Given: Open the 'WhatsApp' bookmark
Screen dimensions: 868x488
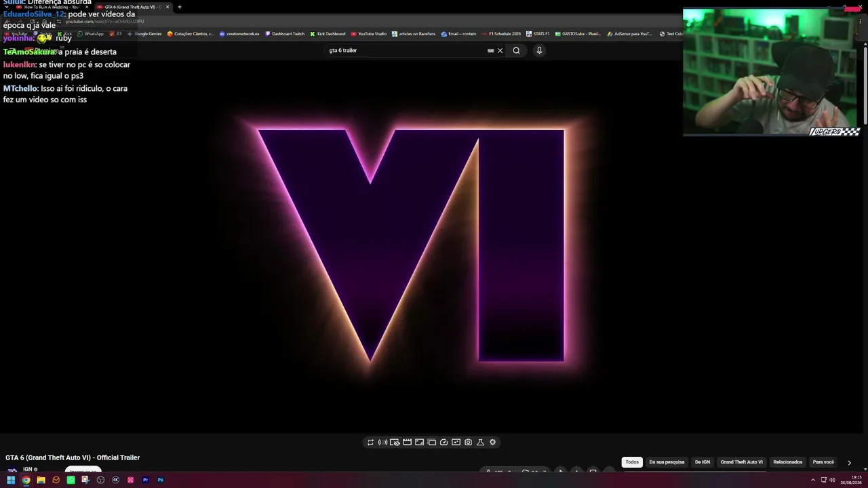Looking at the screenshot, I should 90,34.
